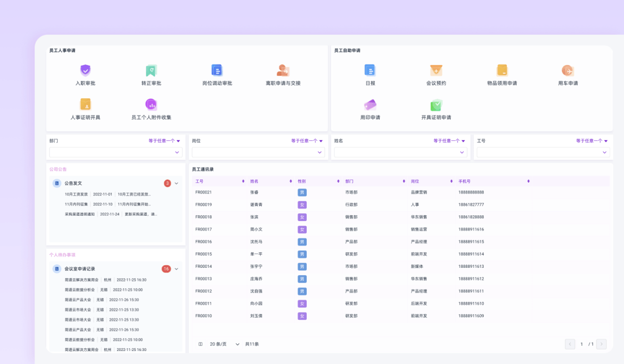The height and width of the screenshot is (364, 624).
Task: Sort by 部门 column arrows
Action: tap(404, 181)
